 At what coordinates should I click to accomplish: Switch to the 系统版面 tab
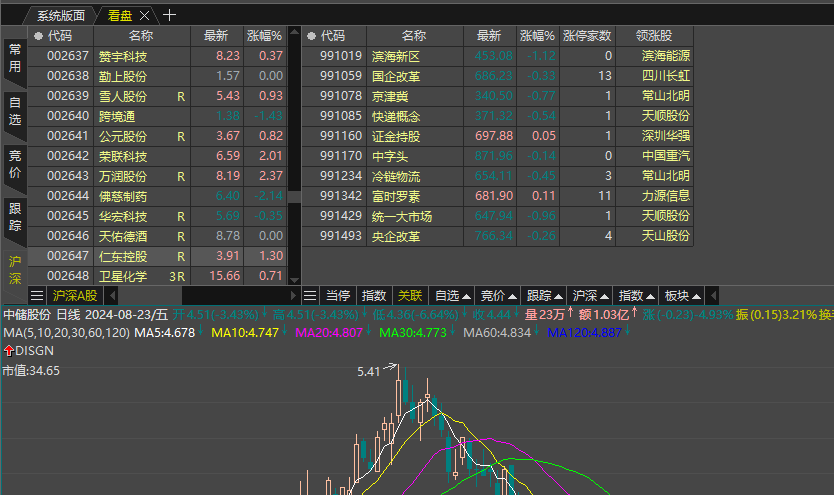[x=61, y=15]
